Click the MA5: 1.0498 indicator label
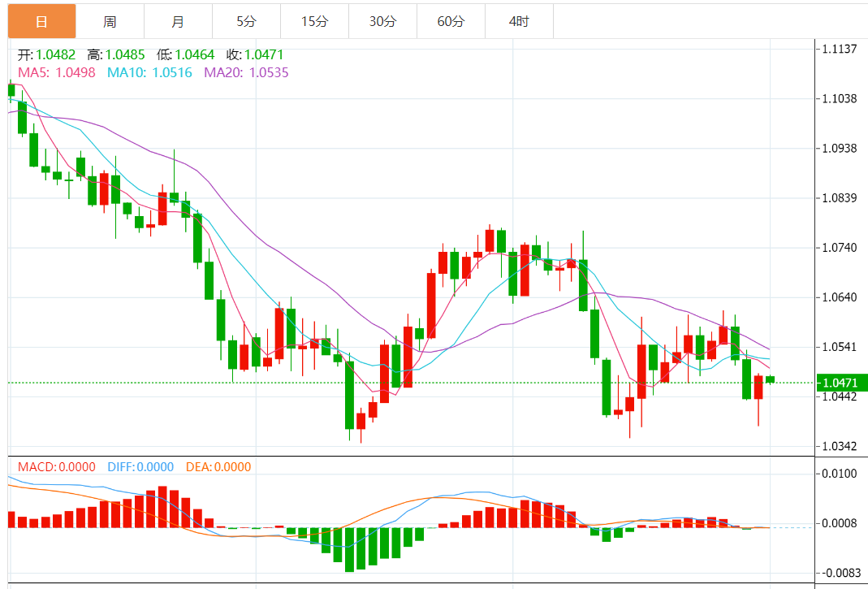868x589 pixels. pos(57,72)
